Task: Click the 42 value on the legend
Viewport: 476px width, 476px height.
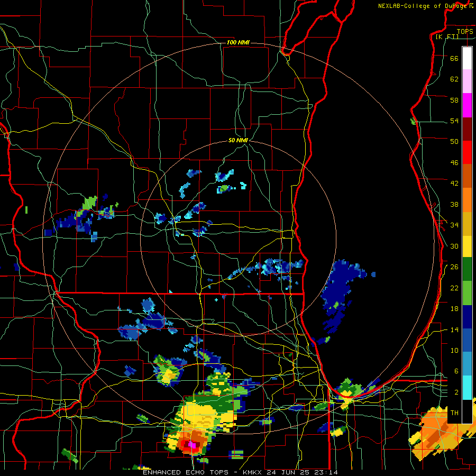Action: pos(454,184)
